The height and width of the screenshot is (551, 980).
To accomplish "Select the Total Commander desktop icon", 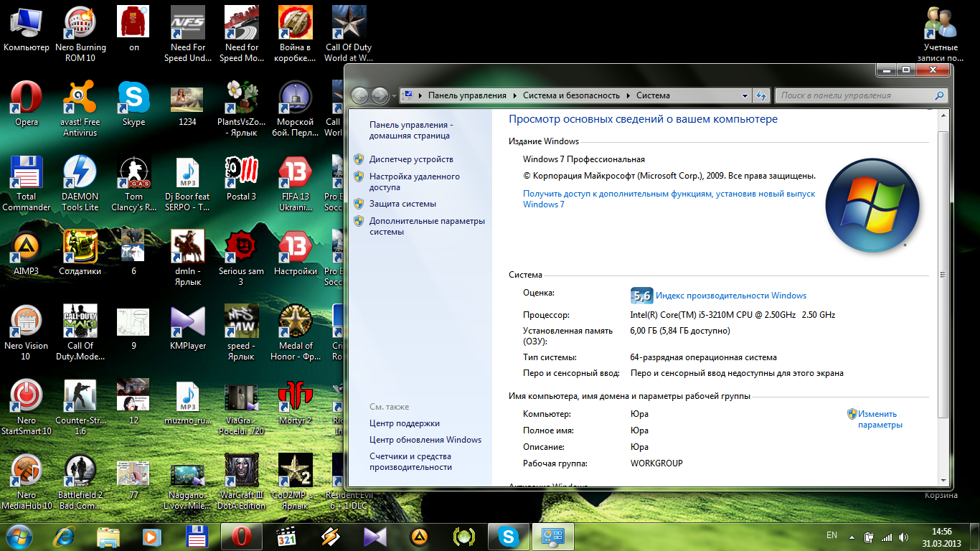I will (x=27, y=183).
